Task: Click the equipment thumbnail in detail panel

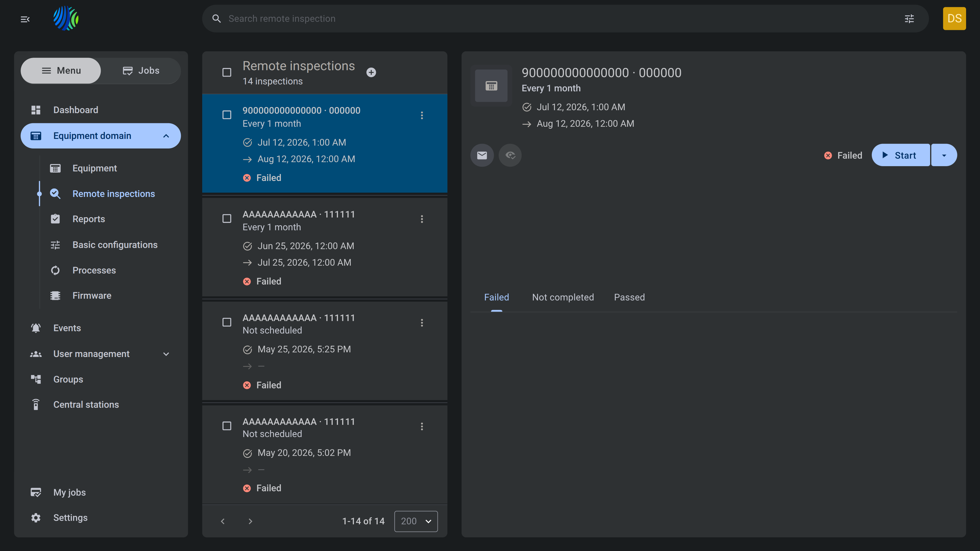Action: pyautogui.click(x=491, y=86)
